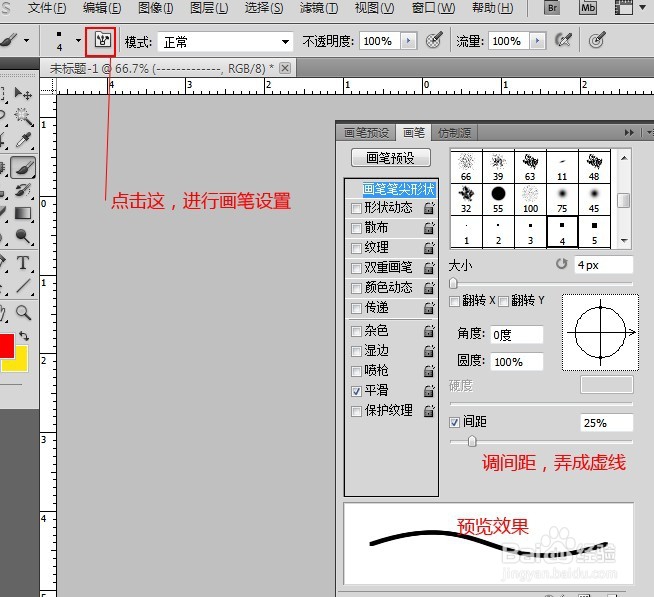Select the Brush tool in toolbox

pyautogui.click(x=23, y=168)
